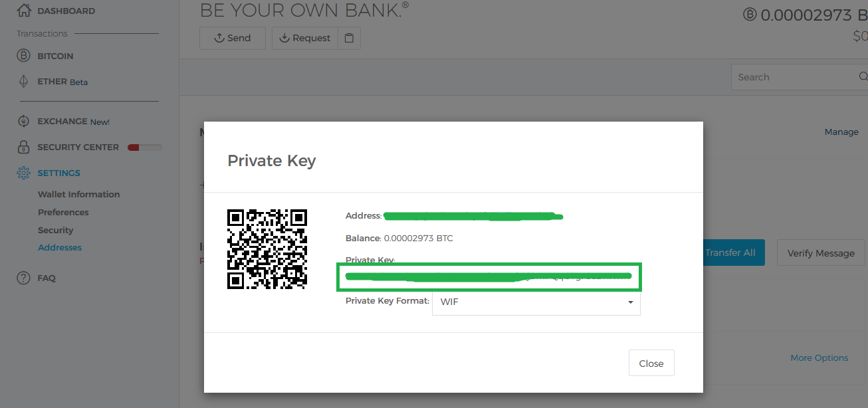This screenshot has height=408, width=868.
Task: Open the Private Key Format dropdown
Action: pos(536,302)
